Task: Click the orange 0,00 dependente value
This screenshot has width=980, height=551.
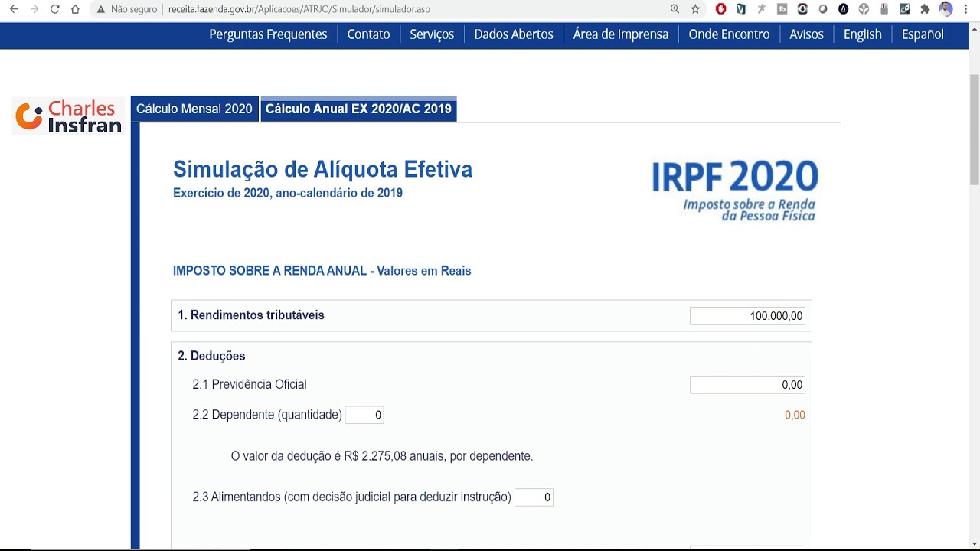Action: tap(795, 415)
